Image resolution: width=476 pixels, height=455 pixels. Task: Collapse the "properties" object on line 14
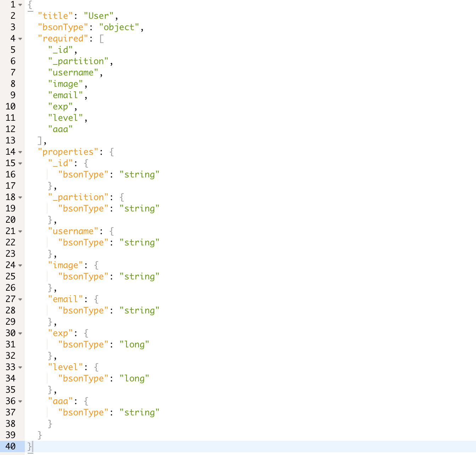(20, 152)
